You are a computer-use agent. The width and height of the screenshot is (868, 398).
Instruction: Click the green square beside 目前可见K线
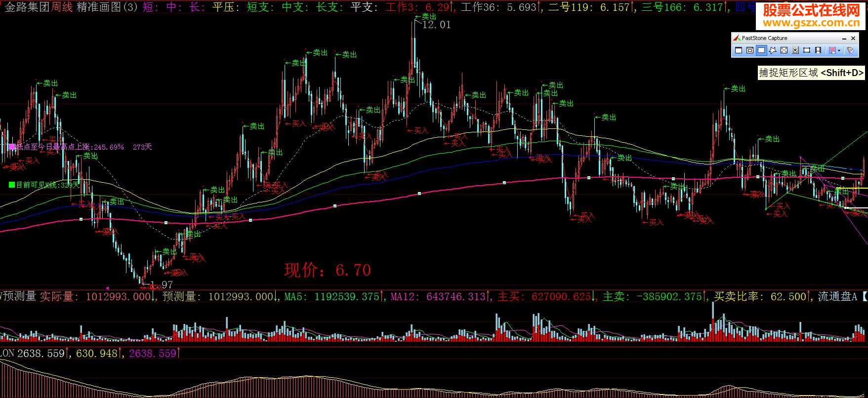[12, 185]
